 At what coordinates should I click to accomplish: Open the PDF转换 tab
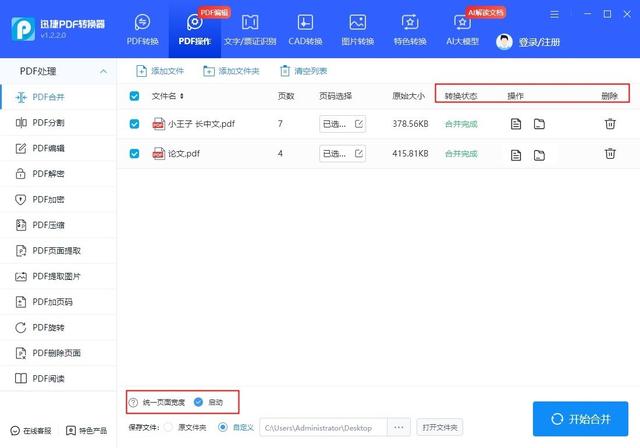coord(142,30)
